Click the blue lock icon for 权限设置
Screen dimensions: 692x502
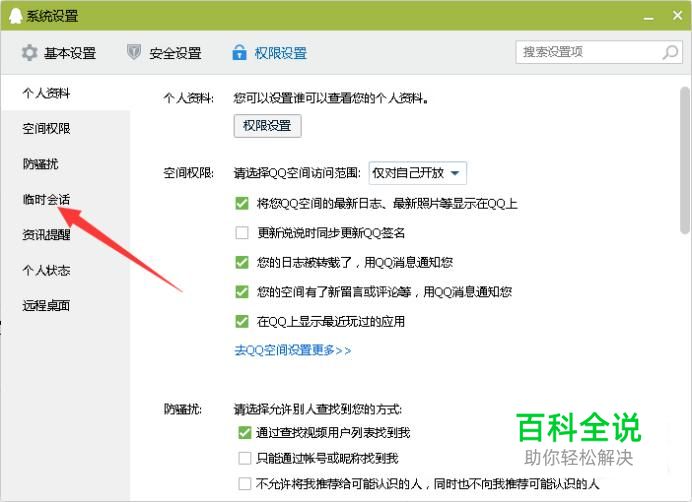(239, 52)
